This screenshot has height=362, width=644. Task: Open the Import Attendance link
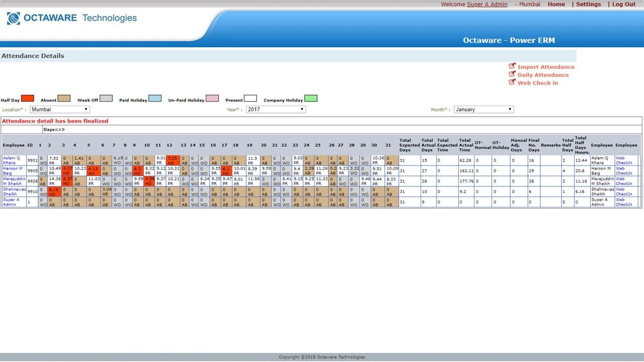click(546, 67)
